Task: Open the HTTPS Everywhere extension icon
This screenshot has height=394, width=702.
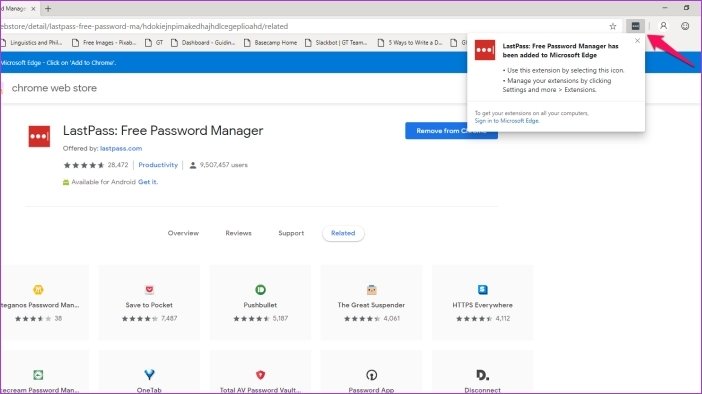Action: click(x=482, y=290)
